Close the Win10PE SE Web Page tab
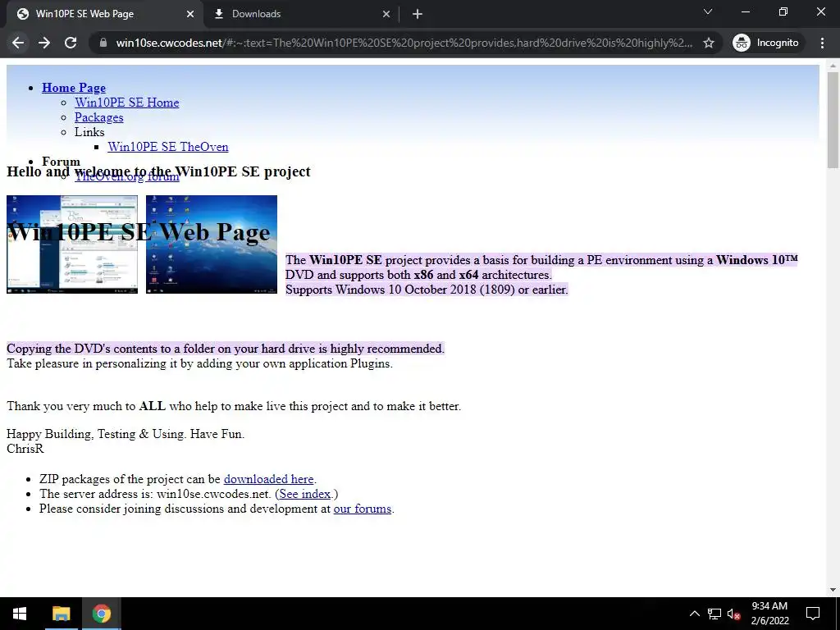This screenshot has width=840, height=630. pyautogui.click(x=190, y=14)
